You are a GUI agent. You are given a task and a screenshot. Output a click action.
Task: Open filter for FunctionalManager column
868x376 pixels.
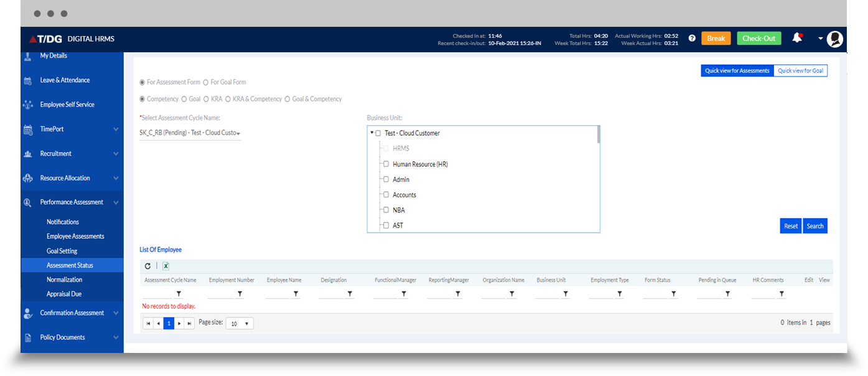[x=403, y=293]
